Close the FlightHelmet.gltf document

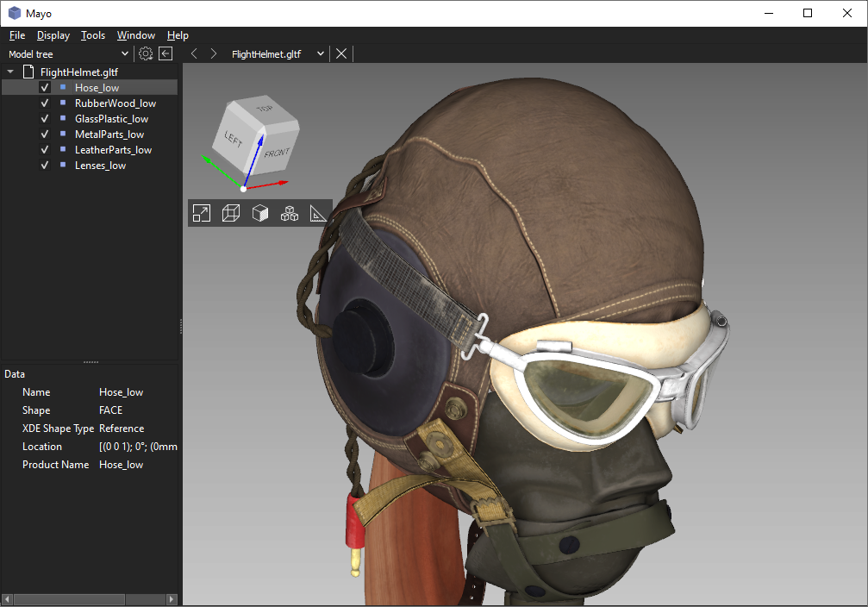tap(341, 53)
